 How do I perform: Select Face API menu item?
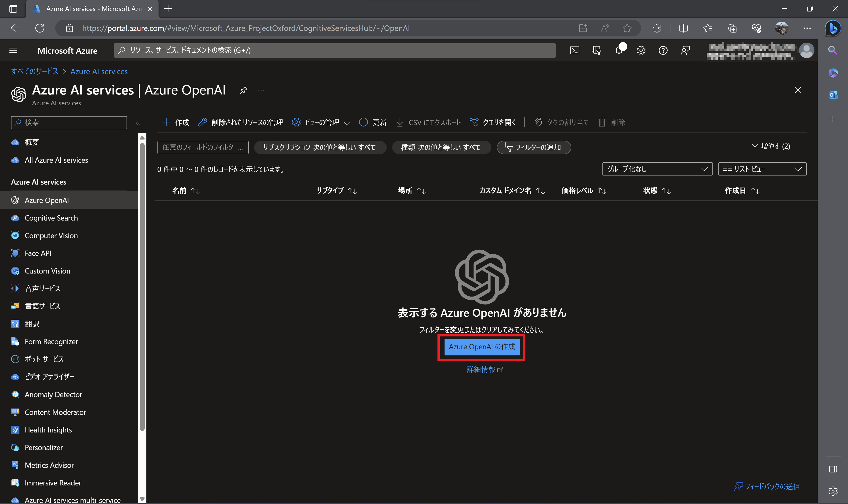pyautogui.click(x=69, y=253)
